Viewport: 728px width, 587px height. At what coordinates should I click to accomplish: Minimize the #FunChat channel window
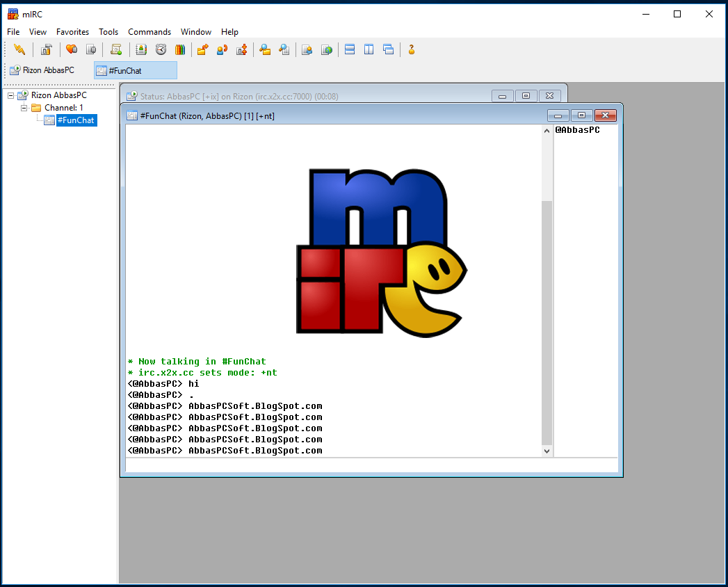[558, 115]
